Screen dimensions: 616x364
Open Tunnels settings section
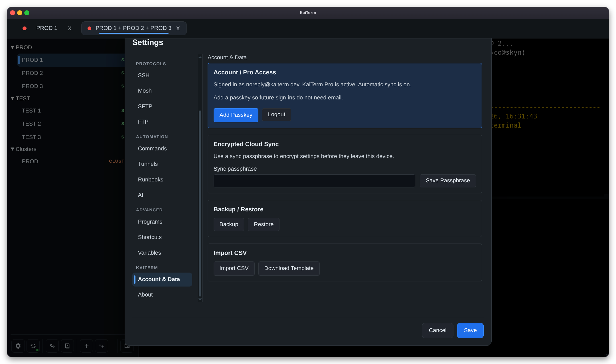162,164
